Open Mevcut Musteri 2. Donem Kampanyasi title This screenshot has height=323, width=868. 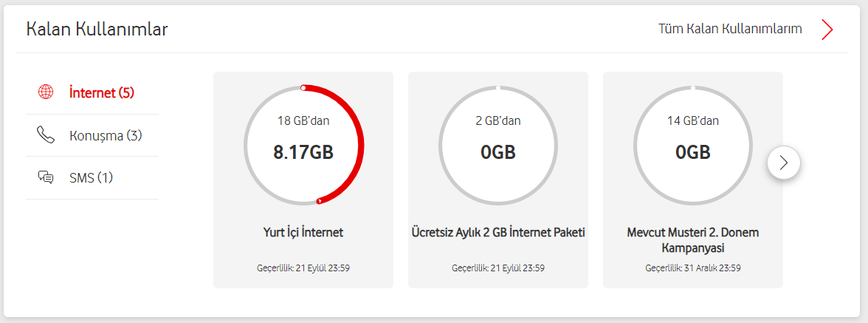pyautogui.click(x=693, y=239)
